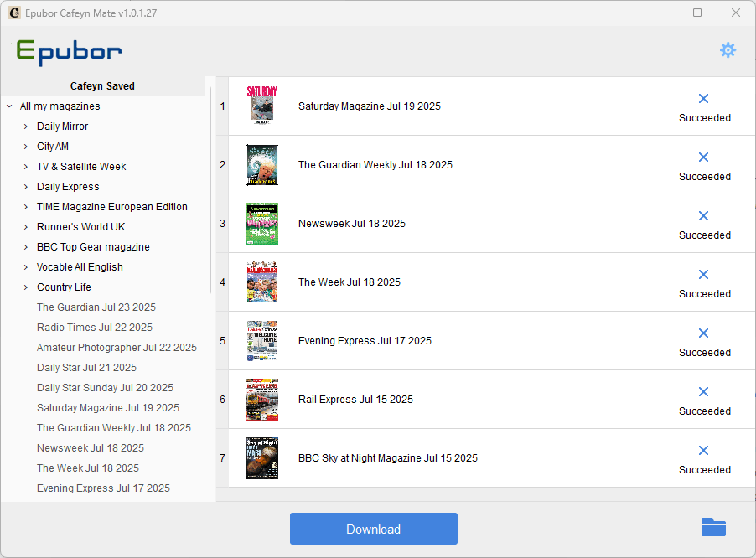Screen dimensions: 756x558
Task: Expand BBC Top Gear magazine
Action: [x=24, y=246]
